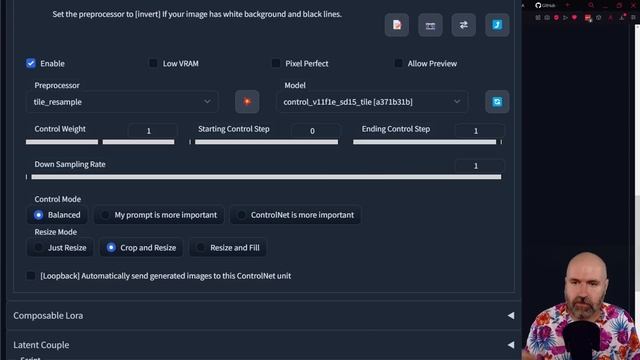
Task: Click the new canvas document icon button
Action: (x=397, y=25)
